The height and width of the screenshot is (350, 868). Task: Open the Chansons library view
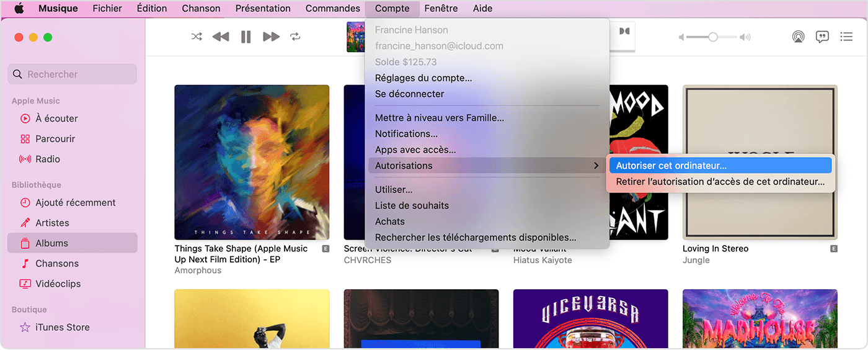[x=73, y=264]
